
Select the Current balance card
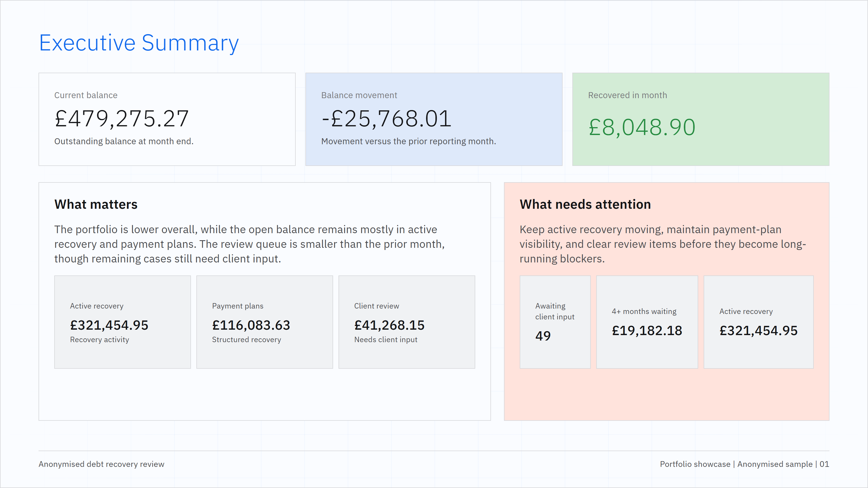pyautogui.click(x=167, y=119)
